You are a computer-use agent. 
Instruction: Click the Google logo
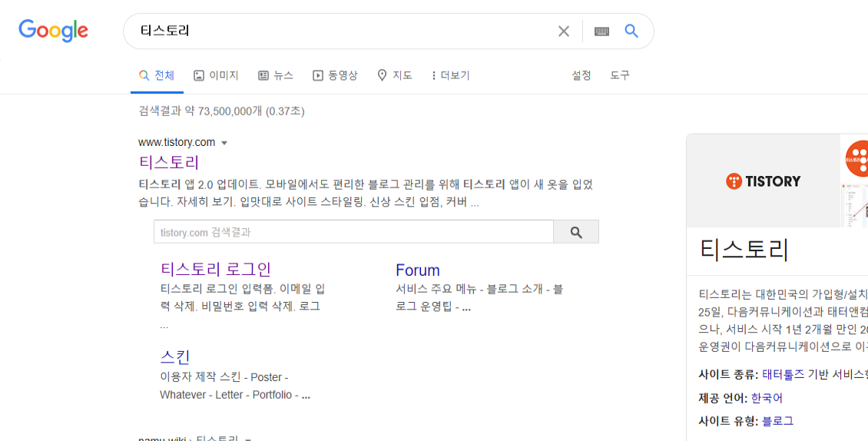point(53,31)
